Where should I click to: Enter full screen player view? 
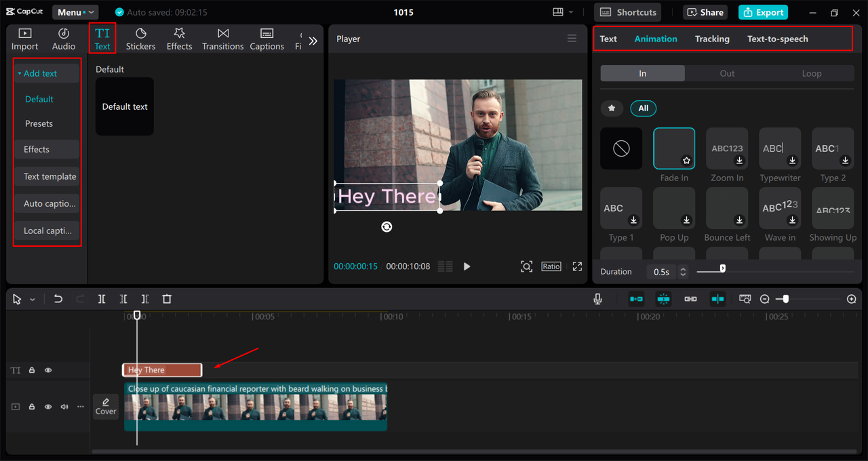[x=577, y=266]
